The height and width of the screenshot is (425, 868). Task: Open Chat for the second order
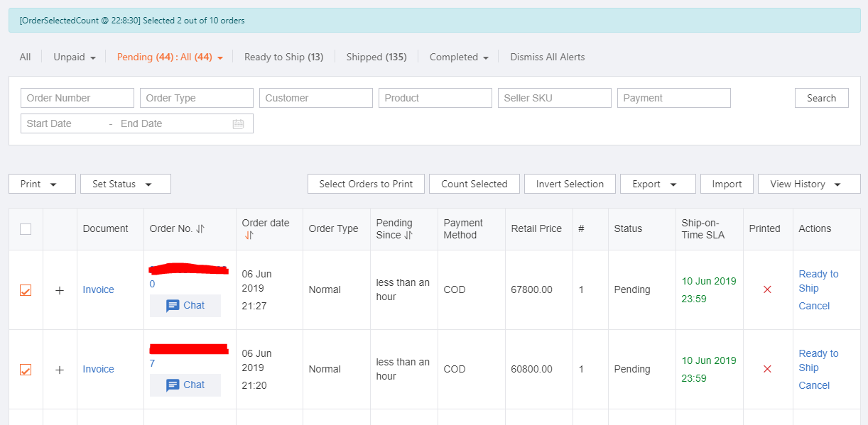(185, 385)
